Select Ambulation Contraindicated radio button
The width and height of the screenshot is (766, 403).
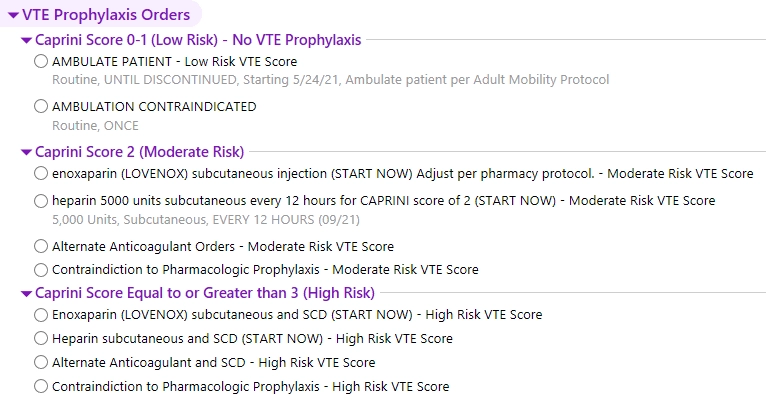click(x=40, y=107)
